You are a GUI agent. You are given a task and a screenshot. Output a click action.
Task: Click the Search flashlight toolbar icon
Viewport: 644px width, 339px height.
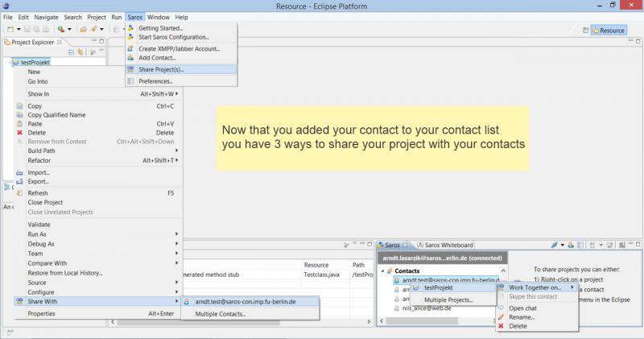coord(93,29)
